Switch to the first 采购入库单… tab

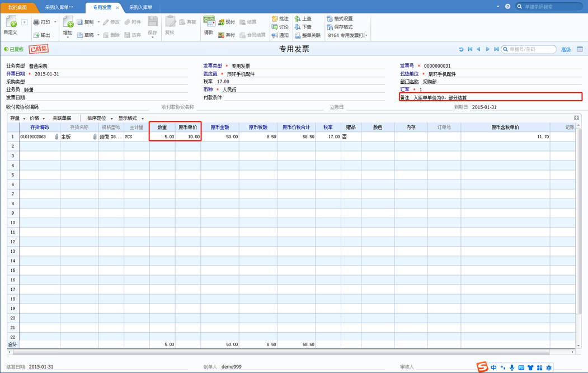(59, 7)
